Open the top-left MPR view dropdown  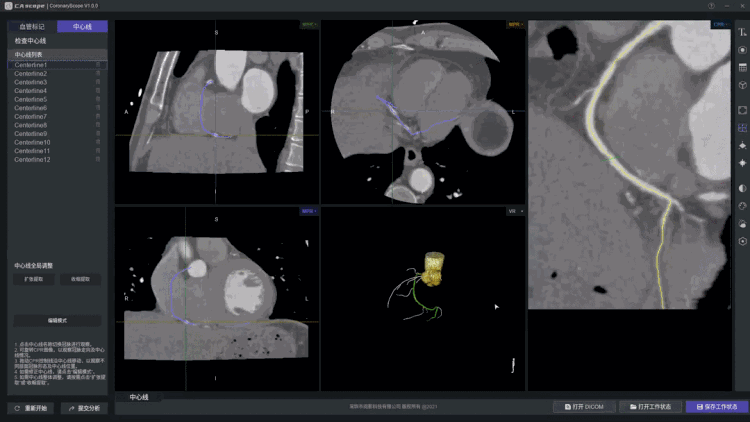(309, 24)
